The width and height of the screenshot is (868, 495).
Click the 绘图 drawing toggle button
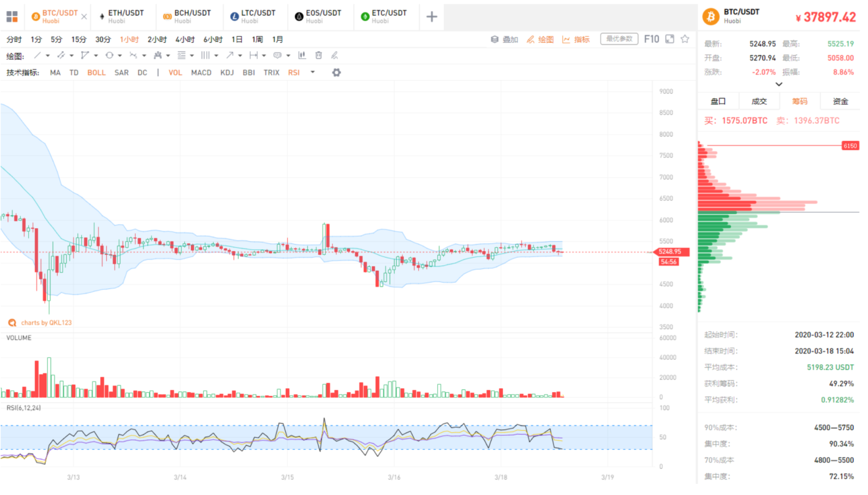click(x=541, y=39)
